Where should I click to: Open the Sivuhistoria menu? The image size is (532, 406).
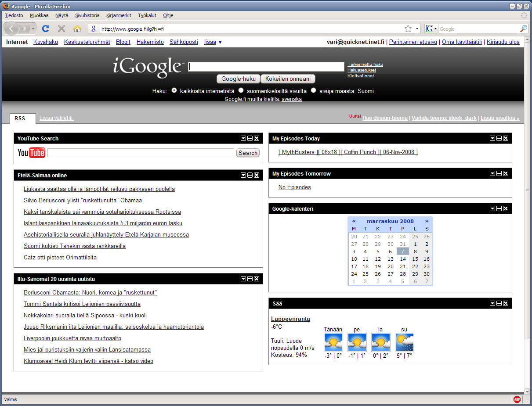point(87,15)
